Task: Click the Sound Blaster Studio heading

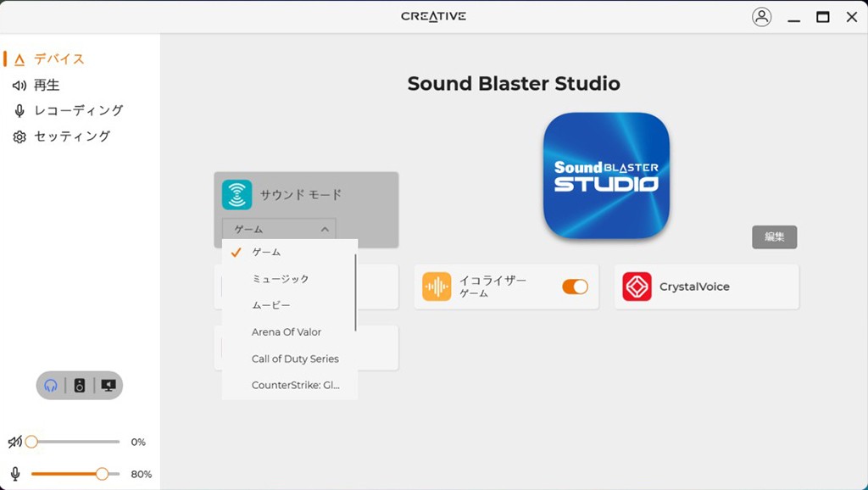Action: [x=514, y=84]
